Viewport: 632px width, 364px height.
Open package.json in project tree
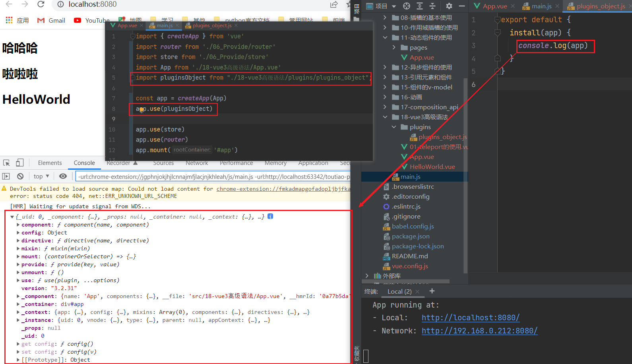click(406, 236)
